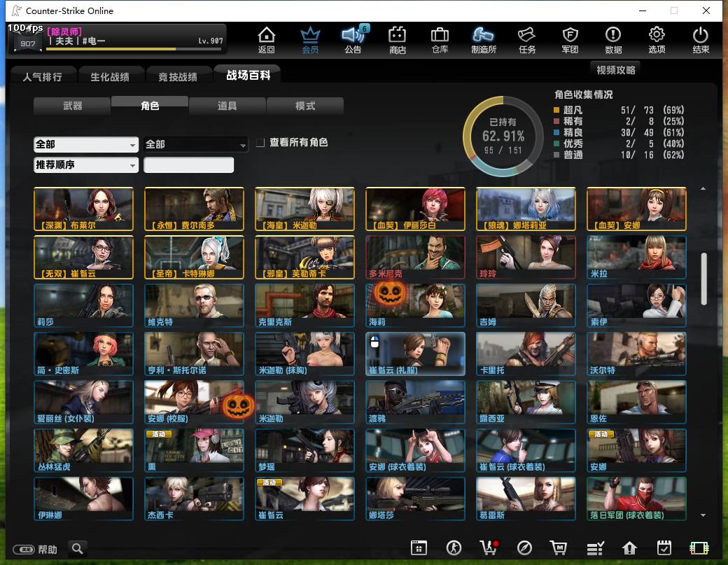Click the character list vertical scrollbar thumb

[704, 279]
